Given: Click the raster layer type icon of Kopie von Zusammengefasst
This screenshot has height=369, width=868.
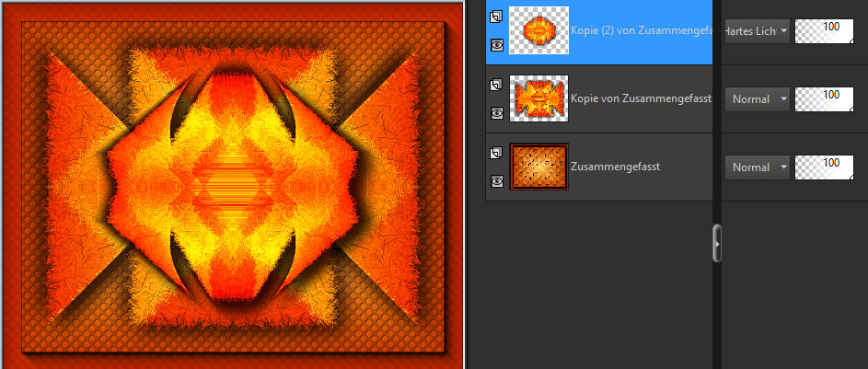Looking at the screenshot, I should tap(497, 85).
